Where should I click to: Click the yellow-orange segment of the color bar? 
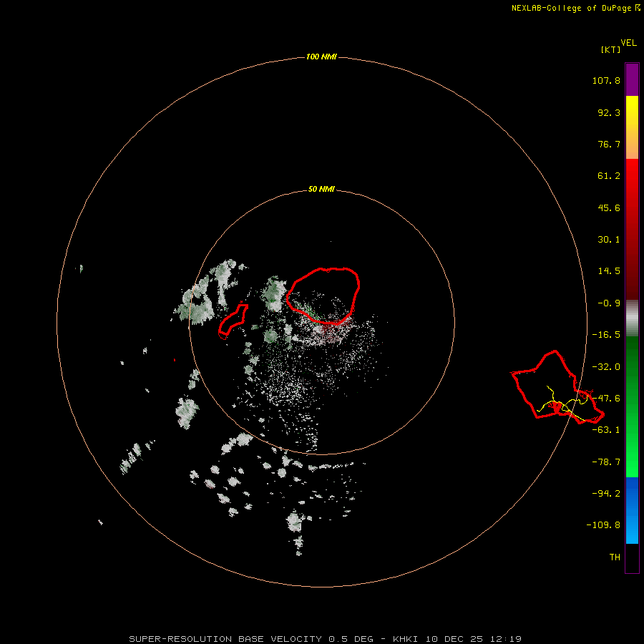coord(632,127)
